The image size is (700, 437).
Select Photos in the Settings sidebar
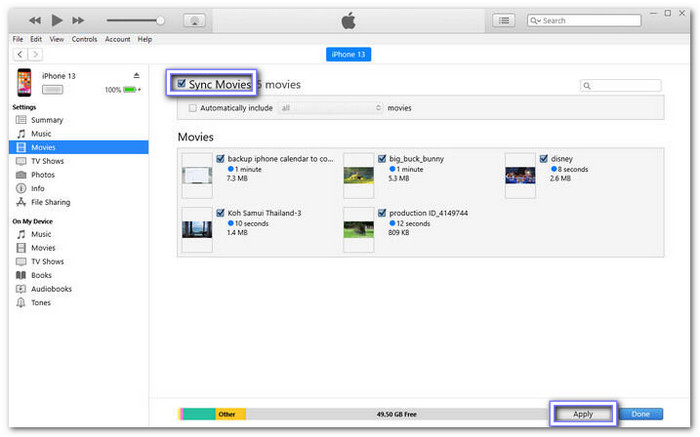[44, 175]
